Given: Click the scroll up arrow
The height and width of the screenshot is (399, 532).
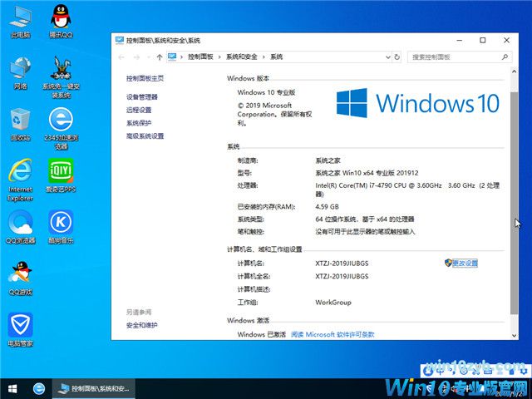Looking at the screenshot, I should click(x=514, y=71).
